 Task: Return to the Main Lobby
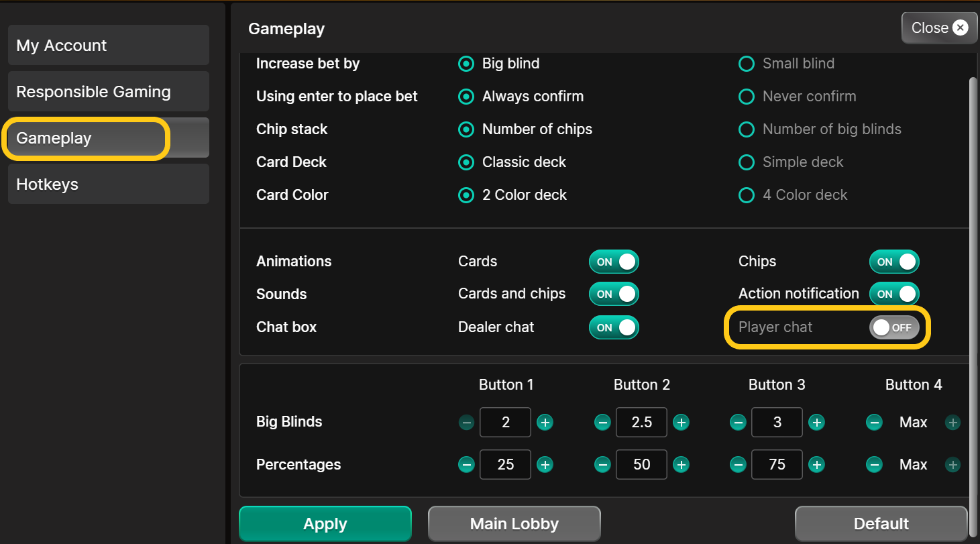click(514, 523)
